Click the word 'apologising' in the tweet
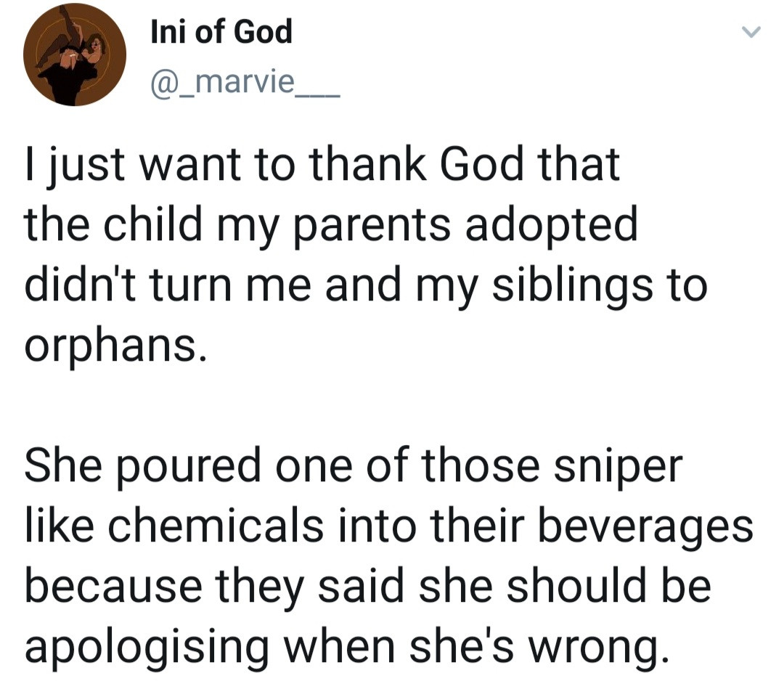784x681 pixels. click(x=144, y=646)
